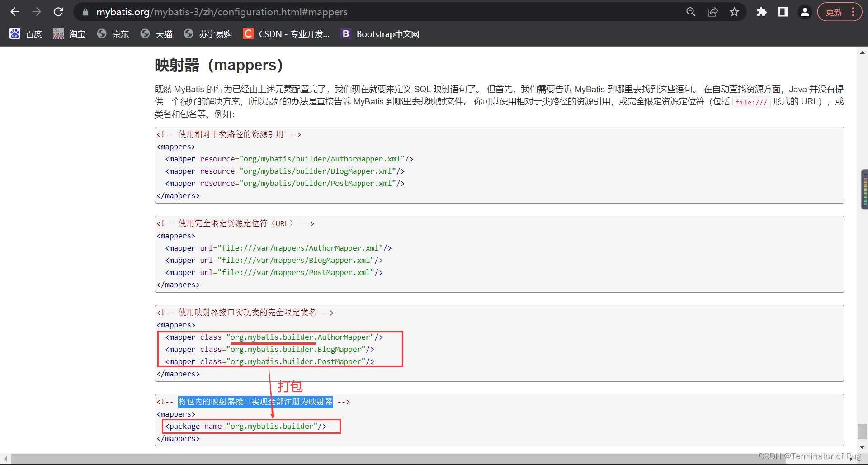Click the 使用相对于类路径的资源引用 comment
Viewport: 868px width, 465px height.
(x=229, y=134)
